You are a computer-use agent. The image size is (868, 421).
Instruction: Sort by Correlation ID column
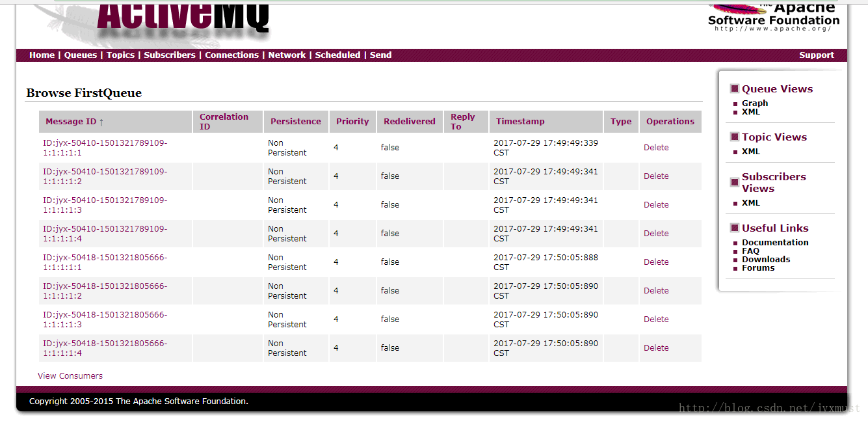click(224, 122)
